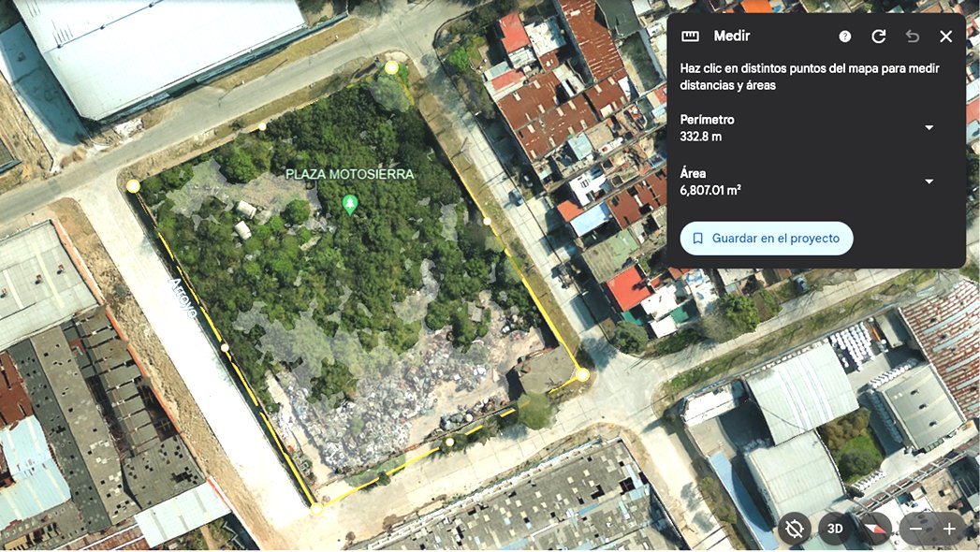Zoom out with the minus button
The height and width of the screenshot is (552, 980).
[915, 529]
